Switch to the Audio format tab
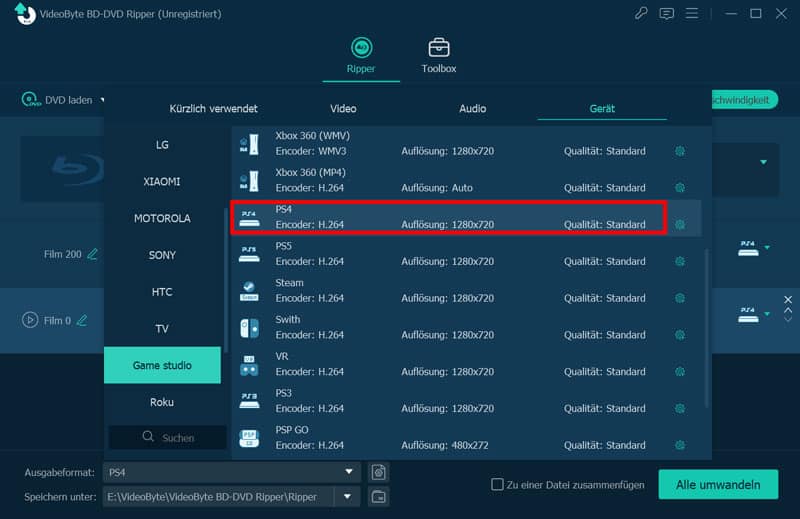800x519 pixels. (x=472, y=108)
